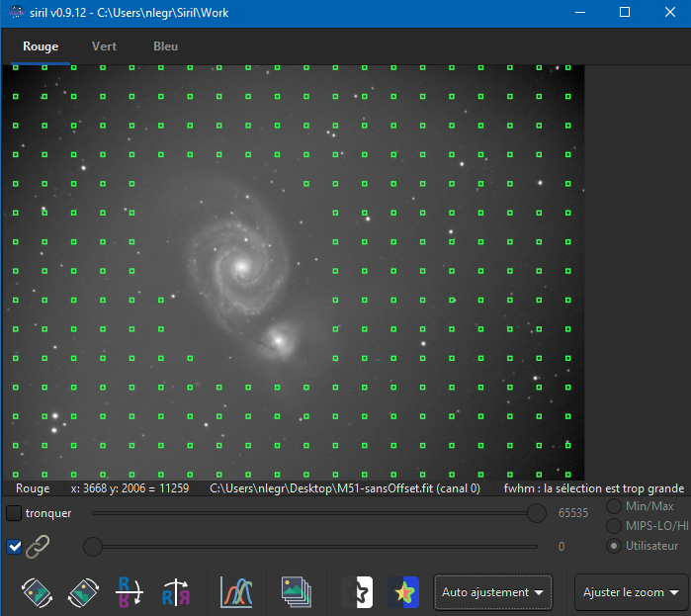Switch to the Rouge channel tab
691x616 pixels.
point(41,46)
